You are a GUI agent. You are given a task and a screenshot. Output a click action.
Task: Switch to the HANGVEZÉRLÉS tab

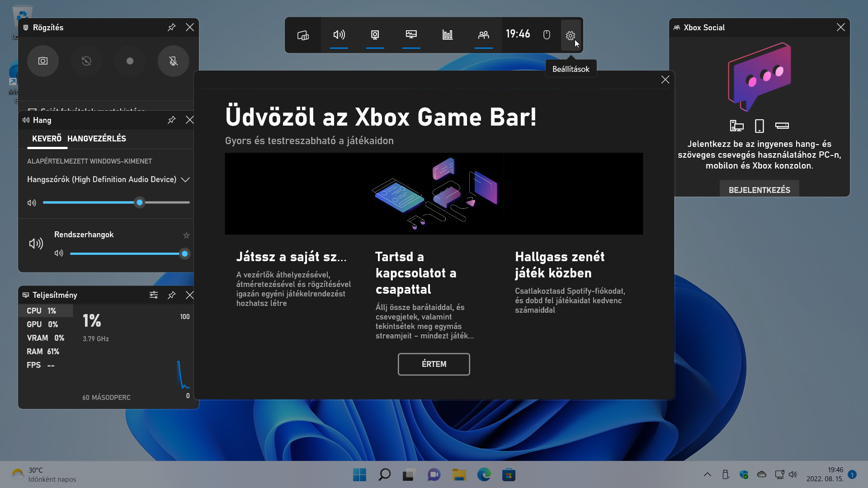tap(97, 139)
